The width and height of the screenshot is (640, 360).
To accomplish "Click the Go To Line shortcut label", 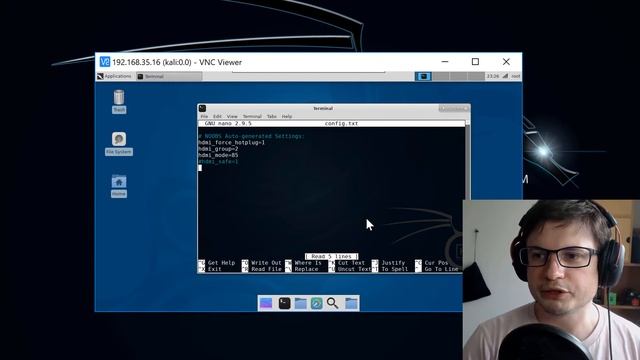I will coord(442,269).
